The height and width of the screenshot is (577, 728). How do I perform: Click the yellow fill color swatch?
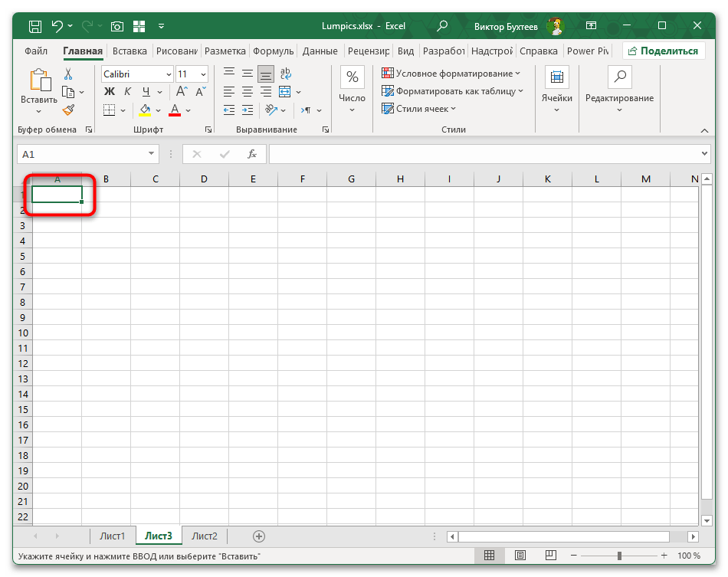point(146,110)
